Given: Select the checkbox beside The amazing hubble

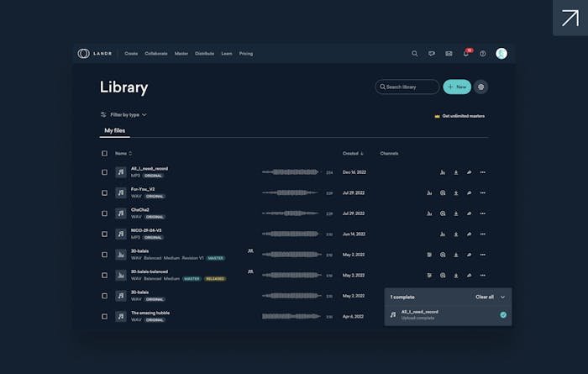Looking at the screenshot, I should [x=104, y=317].
